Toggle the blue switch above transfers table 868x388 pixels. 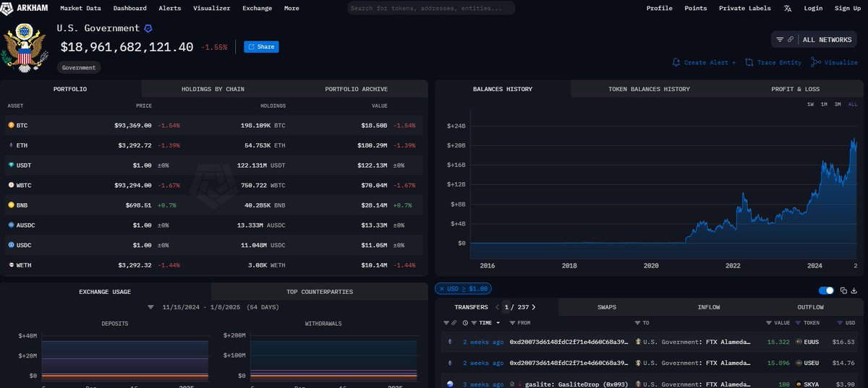click(827, 290)
